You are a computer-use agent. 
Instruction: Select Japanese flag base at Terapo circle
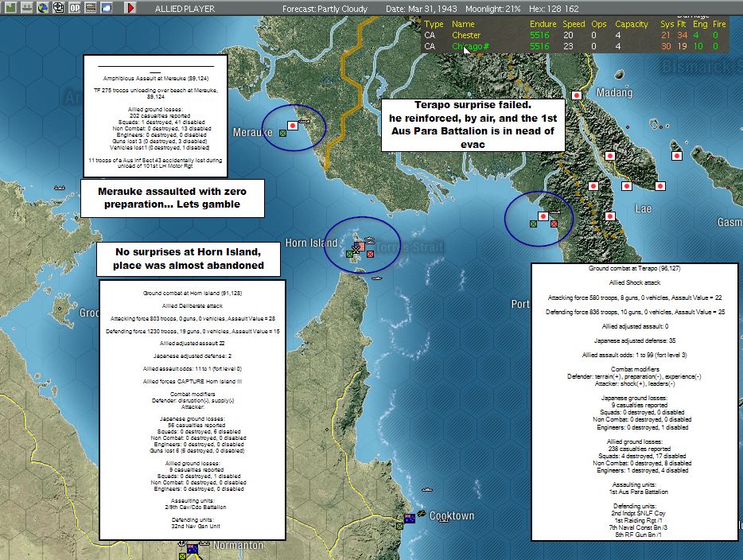tap(543, 216)
